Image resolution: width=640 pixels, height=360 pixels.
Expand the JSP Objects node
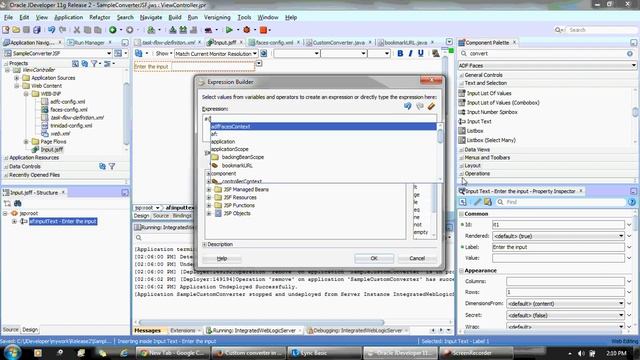(209, 213)
